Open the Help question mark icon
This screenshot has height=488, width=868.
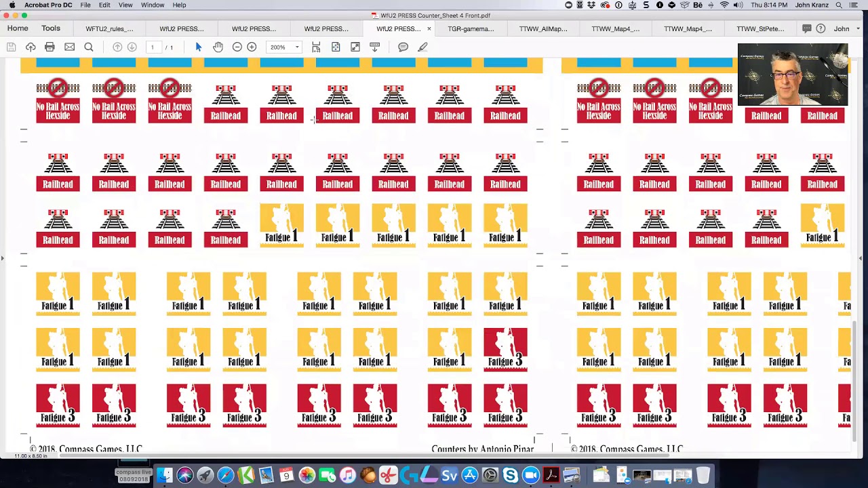[x=821, y=28]
